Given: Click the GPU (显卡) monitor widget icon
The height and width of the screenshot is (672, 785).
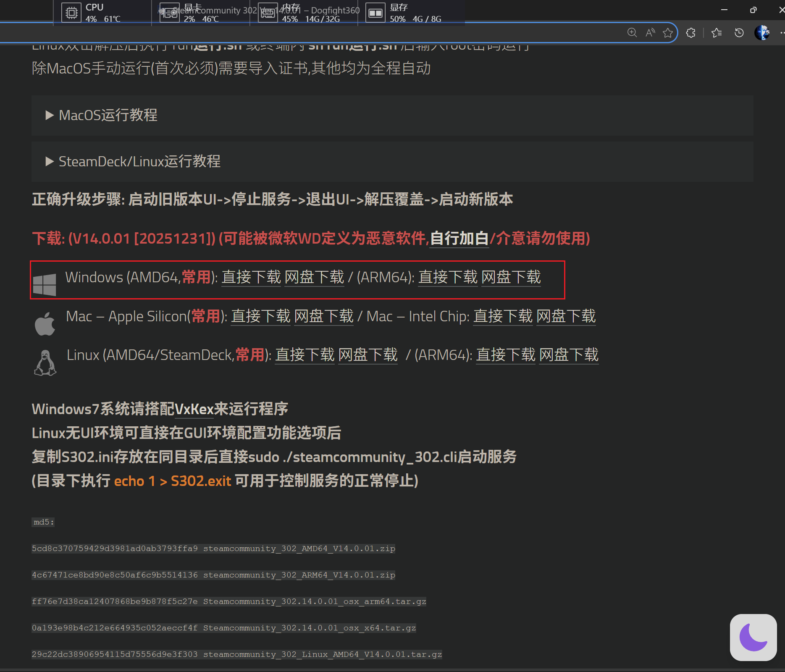Looking at the screenshot, I should (x=169, y=13).
